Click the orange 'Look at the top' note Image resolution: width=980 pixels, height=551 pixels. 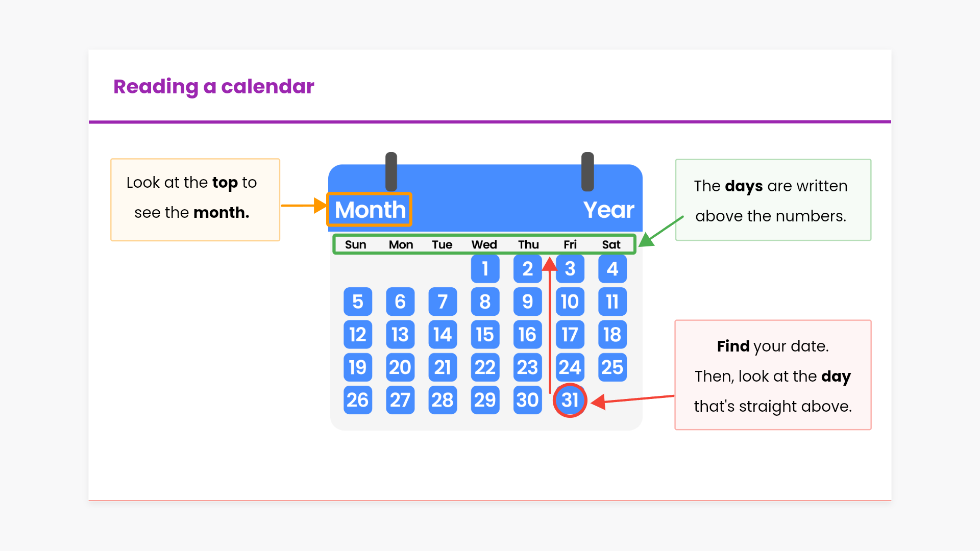point(195,199)
